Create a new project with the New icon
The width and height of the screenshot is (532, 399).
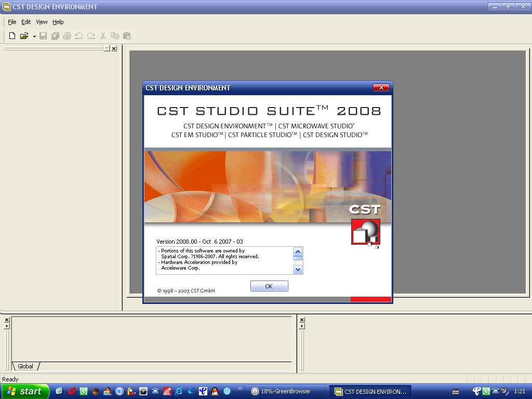(x=12, y=36)
